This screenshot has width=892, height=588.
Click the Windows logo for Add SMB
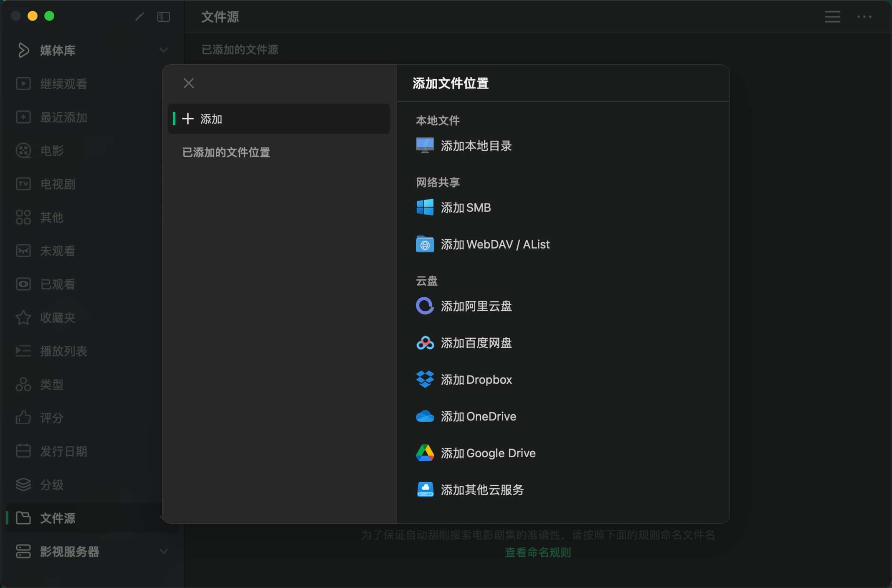click(x=425, y=207)
